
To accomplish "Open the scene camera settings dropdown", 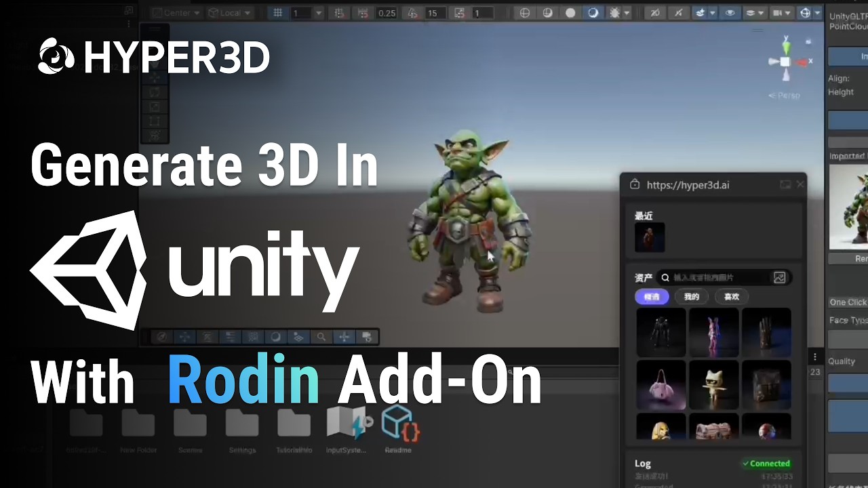I will (783, 12).
